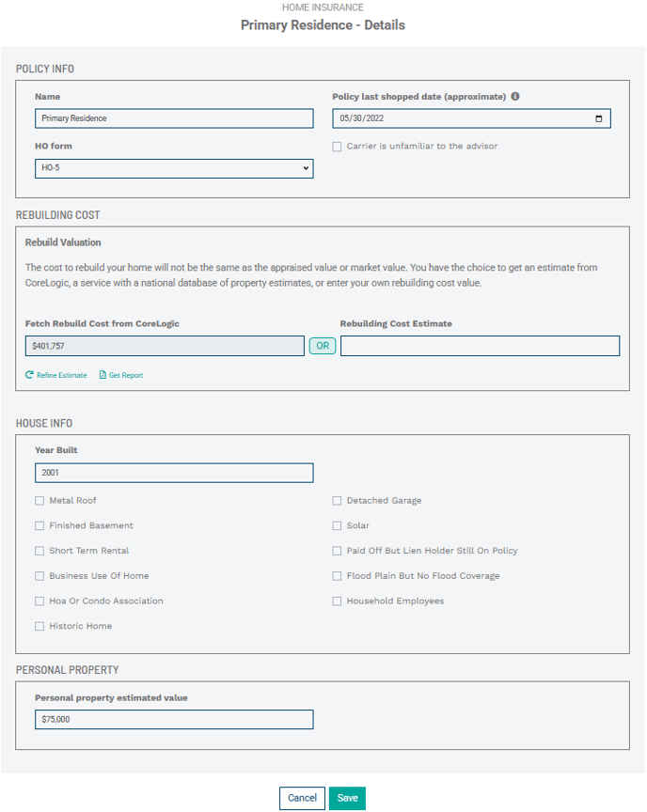Click the info icon beside Policy last shopped date
Screen dimensions: 647x812
click(515, 97)
